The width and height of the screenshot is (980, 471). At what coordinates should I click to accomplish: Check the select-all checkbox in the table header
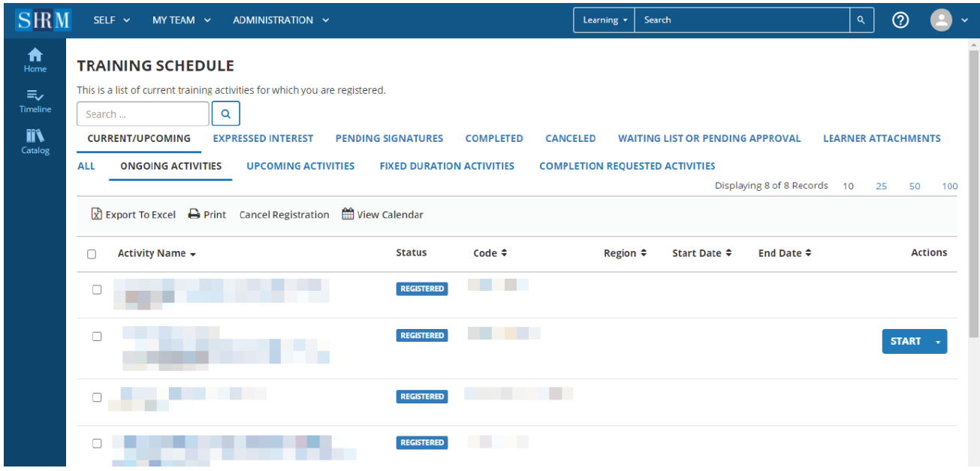click(x=92, y=254)
